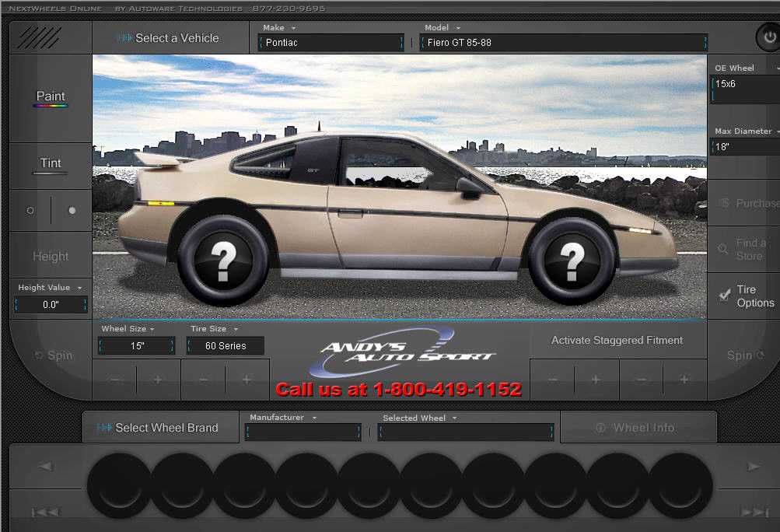Open the Wheel Size dropdown arrow

pos(152,330)
